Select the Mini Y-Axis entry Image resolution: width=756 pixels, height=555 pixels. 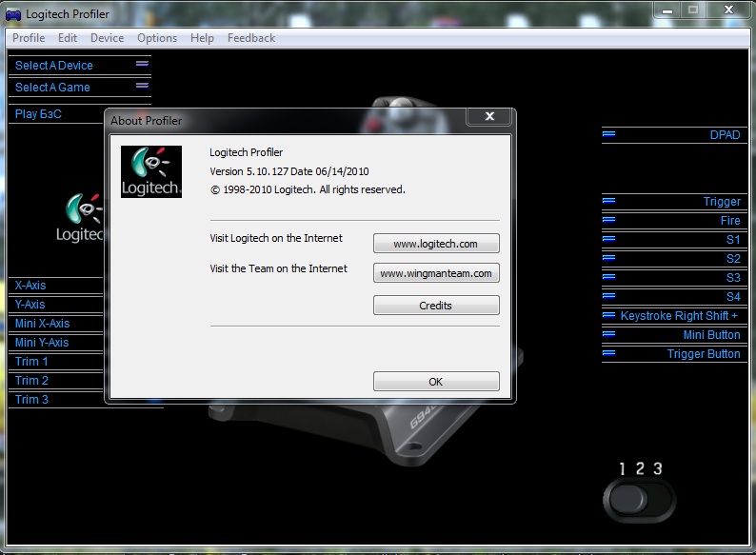(x=42, y=343)
